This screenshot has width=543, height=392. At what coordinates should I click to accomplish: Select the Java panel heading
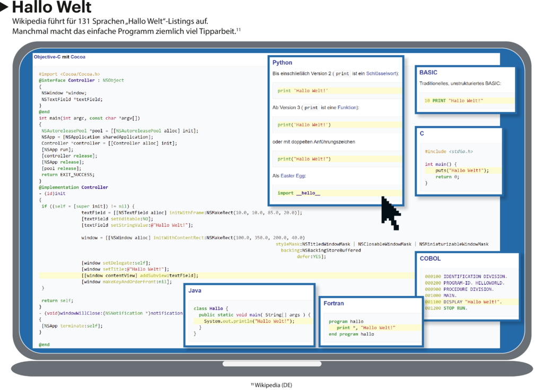[195, 290]
